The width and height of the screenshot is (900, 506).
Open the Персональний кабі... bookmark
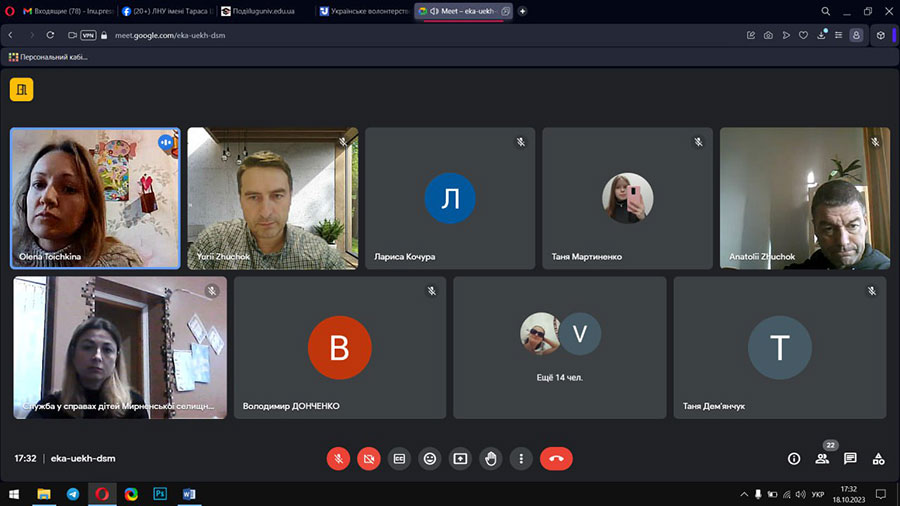click(x=48, y=57)
